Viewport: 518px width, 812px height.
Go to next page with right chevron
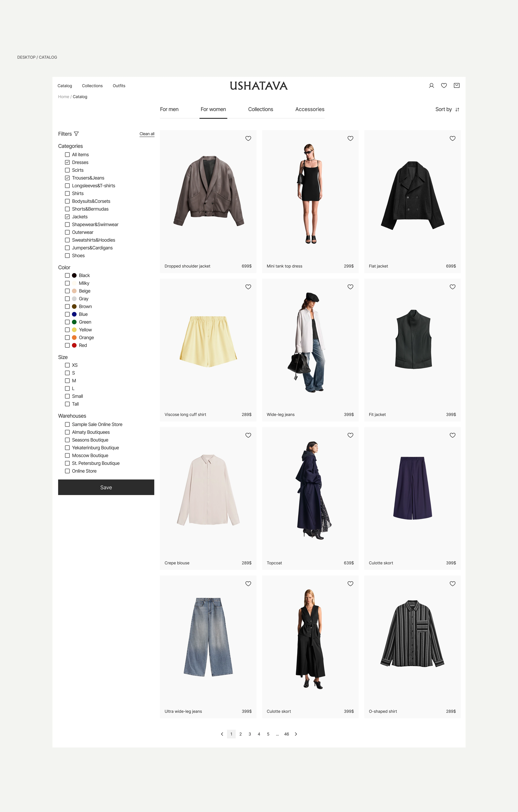(x=296, y=734)
